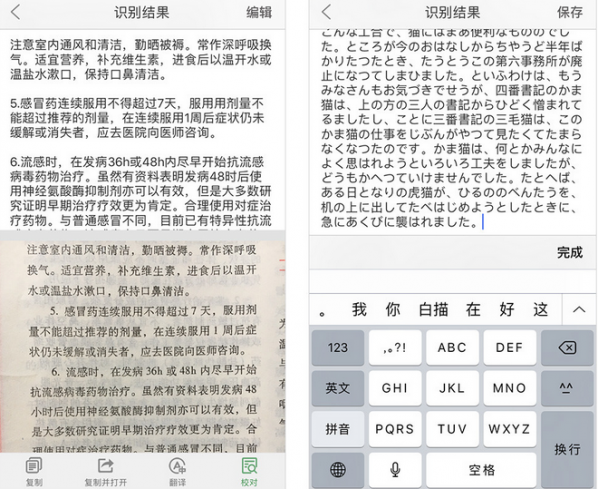Go back from right 识别结果 screen

[x=326, y=12]
